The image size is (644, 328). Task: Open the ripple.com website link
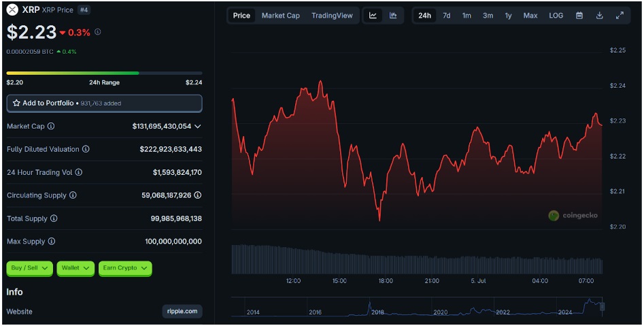182,311
